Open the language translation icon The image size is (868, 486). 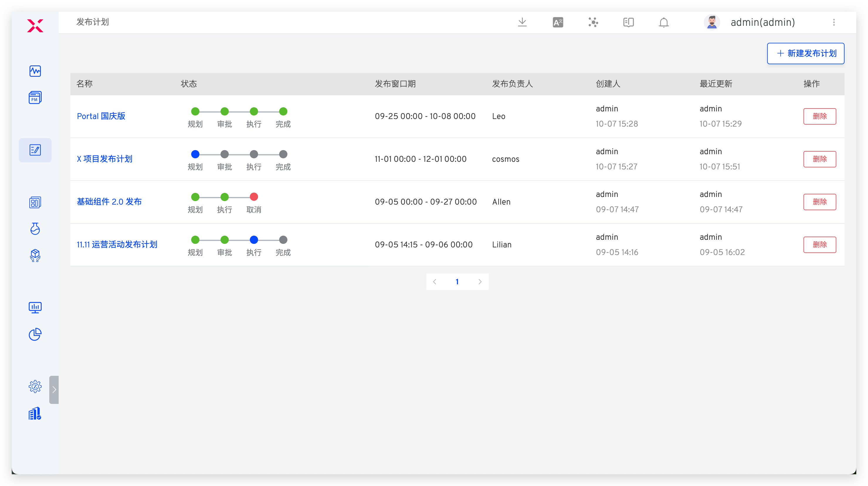pos(558,22)
